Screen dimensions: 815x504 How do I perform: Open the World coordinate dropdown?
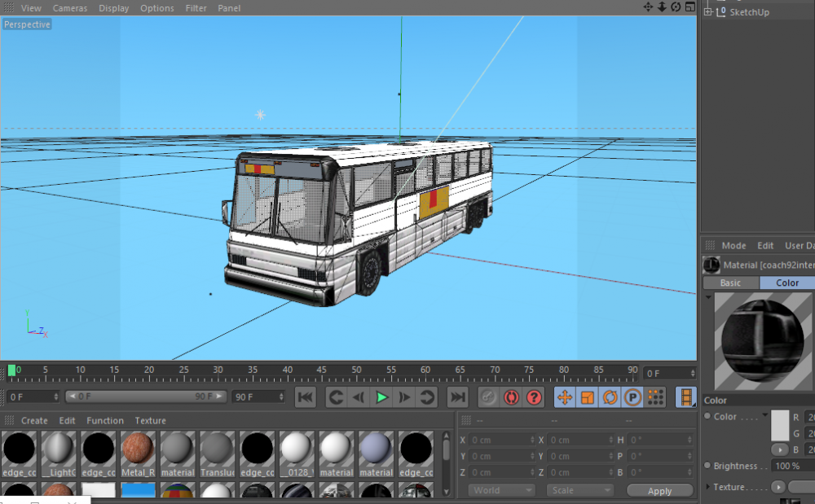click(501, 489)
